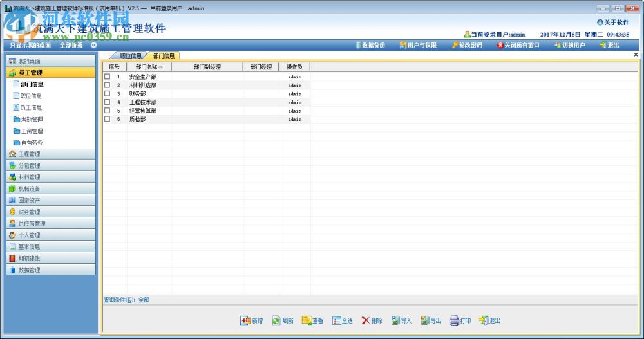Click the 刷新 refresh icon

click(x=276, y=320)
